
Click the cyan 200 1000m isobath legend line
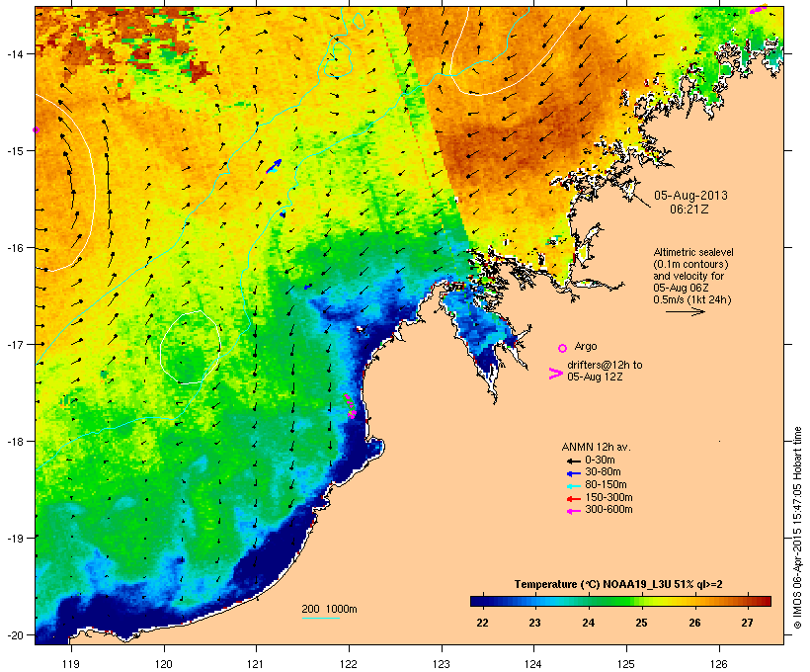pyautogui.click(x=320, y=619)
